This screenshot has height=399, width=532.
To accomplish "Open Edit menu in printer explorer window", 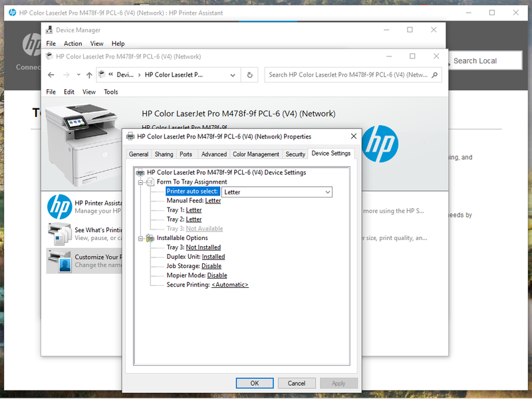I will click(69, 92).
